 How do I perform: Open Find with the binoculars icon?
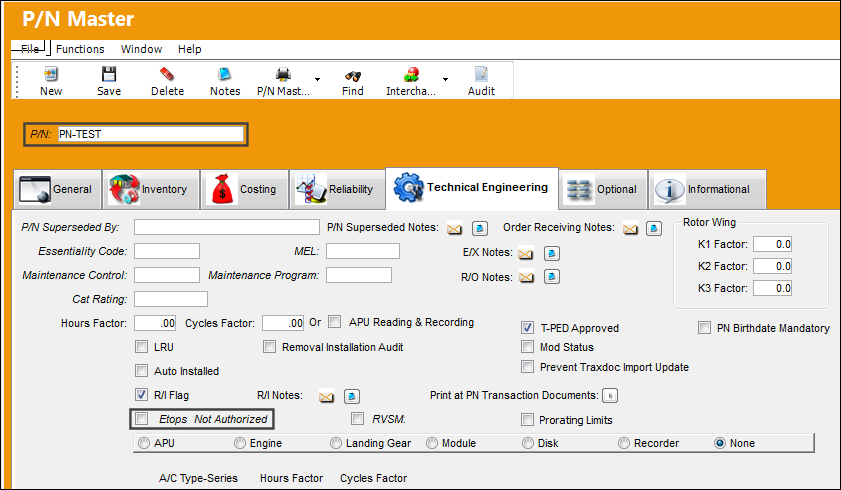click(x=352, y=75)
